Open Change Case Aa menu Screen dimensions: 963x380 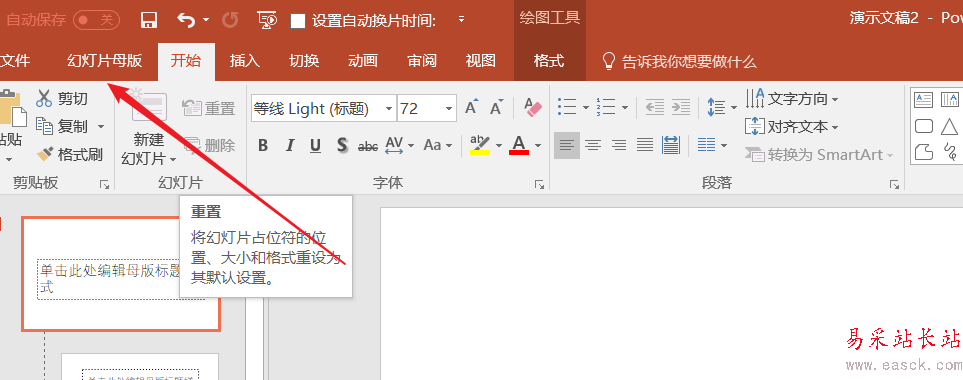pos(438,145)
